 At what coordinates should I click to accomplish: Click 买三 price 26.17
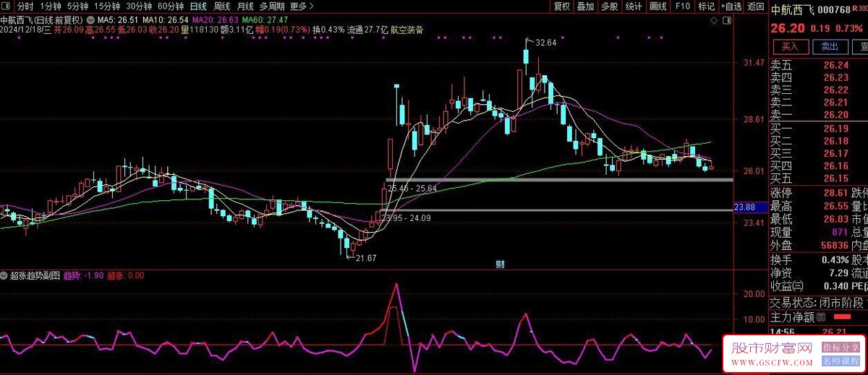(x=835, y=153)
